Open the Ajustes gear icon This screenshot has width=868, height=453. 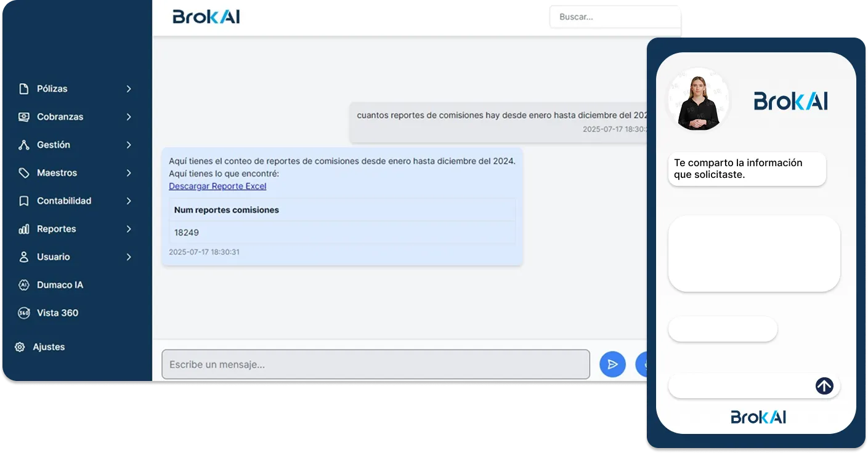pyautogui.click(x=19, y=347)
